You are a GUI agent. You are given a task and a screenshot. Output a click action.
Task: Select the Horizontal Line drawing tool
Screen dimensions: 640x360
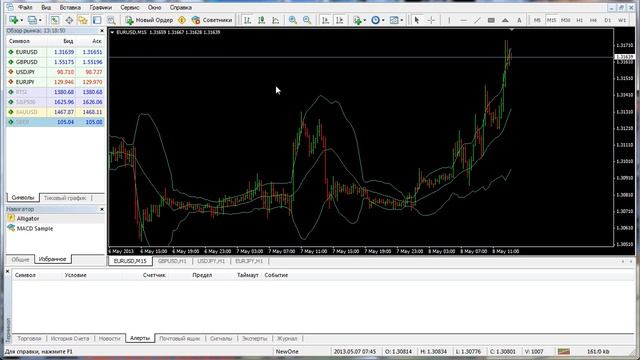[463, 20]
